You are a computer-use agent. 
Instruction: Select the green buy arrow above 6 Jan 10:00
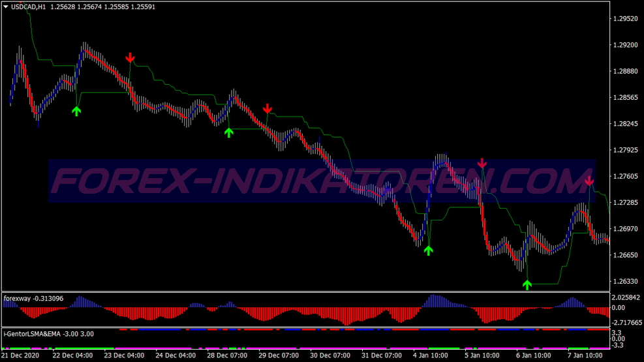(527, 284)
